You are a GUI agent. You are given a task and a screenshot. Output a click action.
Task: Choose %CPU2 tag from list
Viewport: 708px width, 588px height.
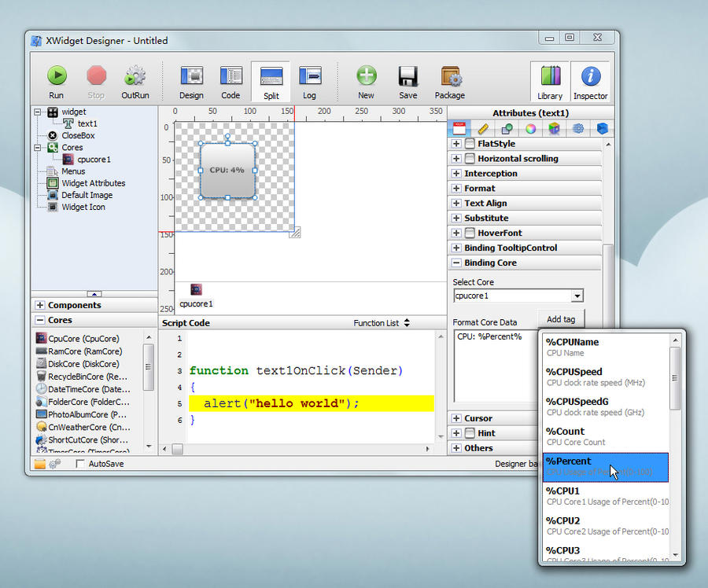point(606,526)
